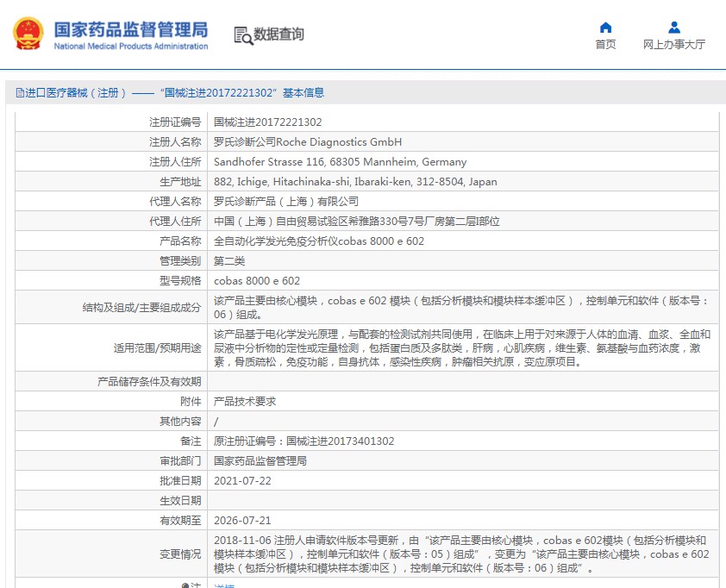Image resolution: width=726 pixels, height=588 pixels.
Task: Click the 批准日期 row label
Action: tap(180, 481)
